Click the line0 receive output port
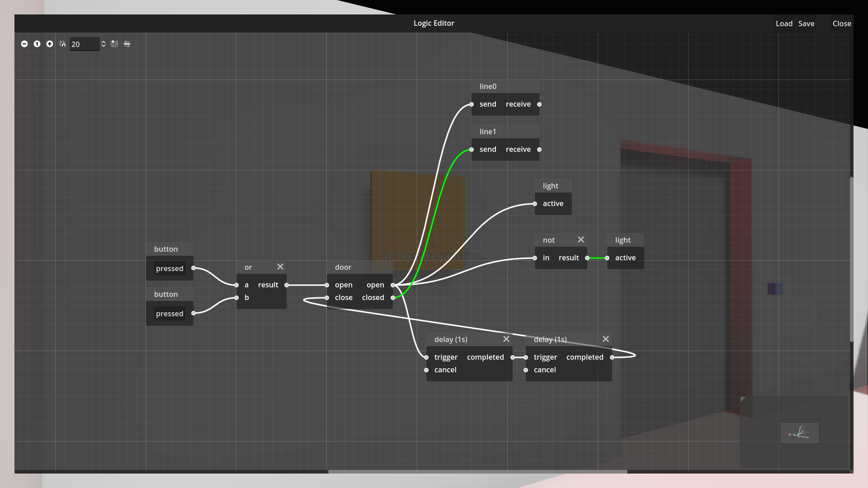This screenshot has width=868, height=488. pos(539,104)
